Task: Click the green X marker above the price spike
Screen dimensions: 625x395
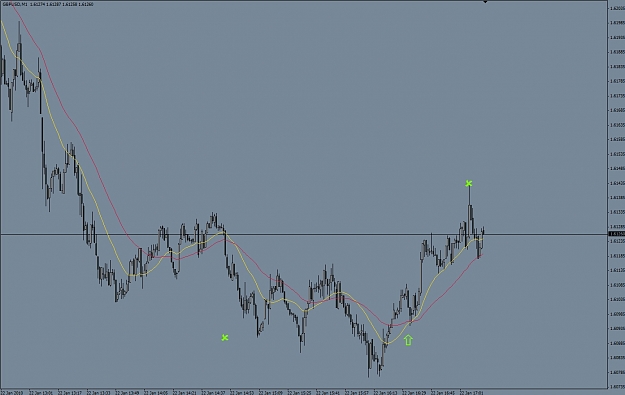Action: point(469,183)
